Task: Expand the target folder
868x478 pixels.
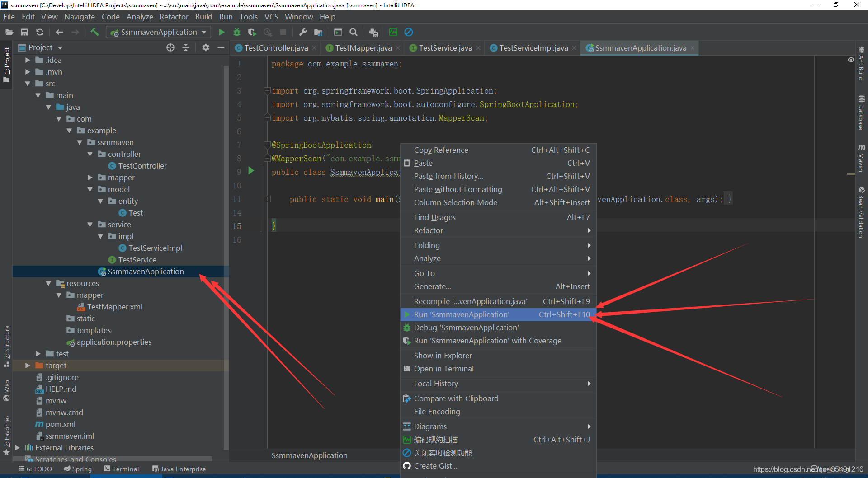Action: tap(28, 366)
